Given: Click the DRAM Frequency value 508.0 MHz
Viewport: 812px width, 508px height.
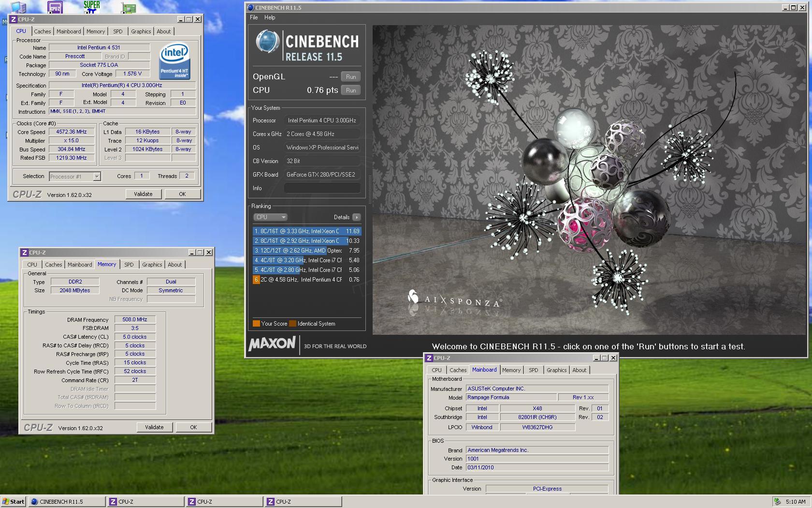Looking at the screenshot, I should 135,319.
